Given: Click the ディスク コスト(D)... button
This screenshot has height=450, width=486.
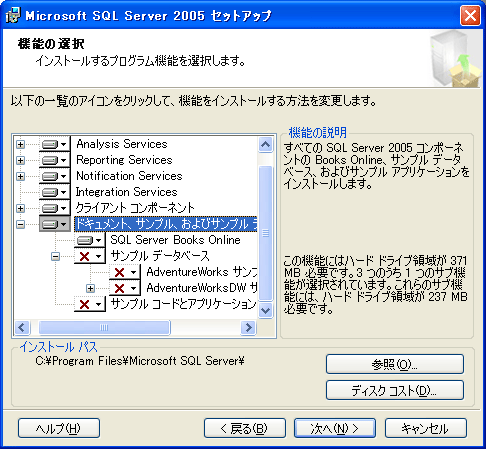Looking at the screenshot, I should pyautogui.click(x=395, y=390).
